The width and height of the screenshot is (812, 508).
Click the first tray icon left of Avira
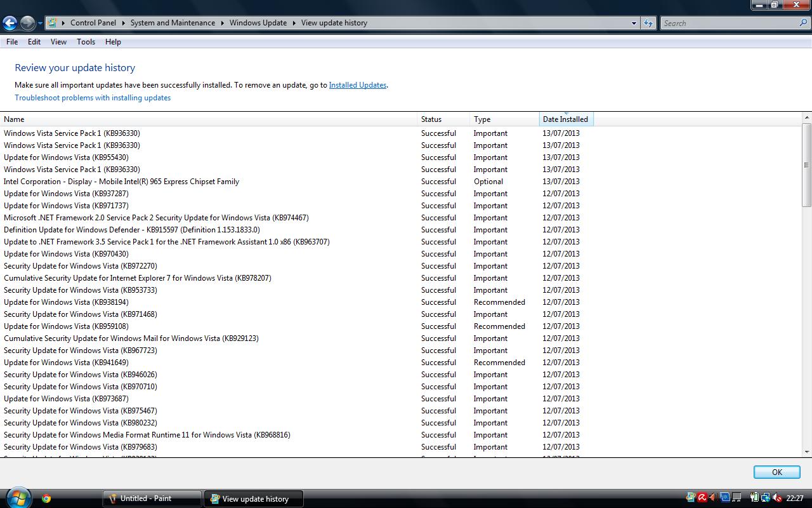click(691, 498)
